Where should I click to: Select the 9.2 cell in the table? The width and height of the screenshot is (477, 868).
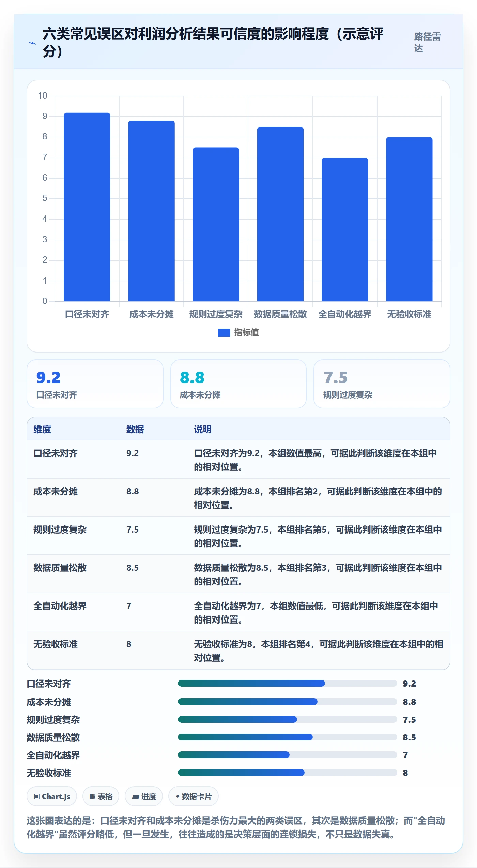click(x=133, y=453)
